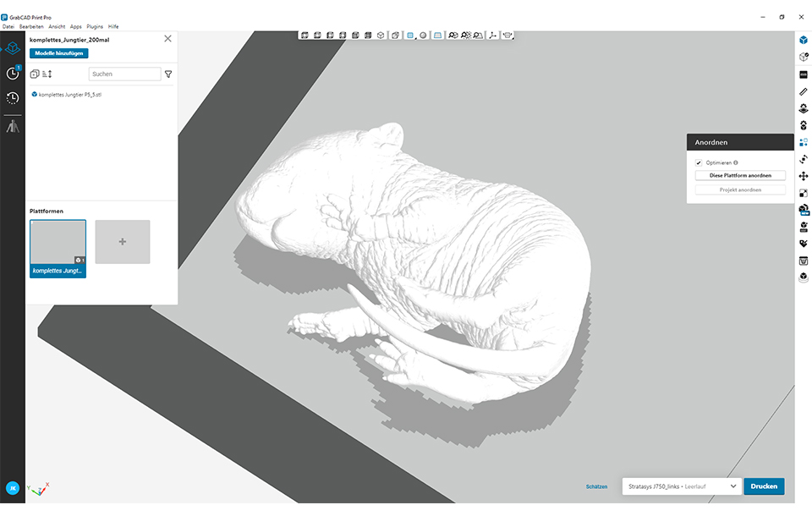Select the measure ruler tool
Viewport: 812px width, 516px height.
pos(803,91)
